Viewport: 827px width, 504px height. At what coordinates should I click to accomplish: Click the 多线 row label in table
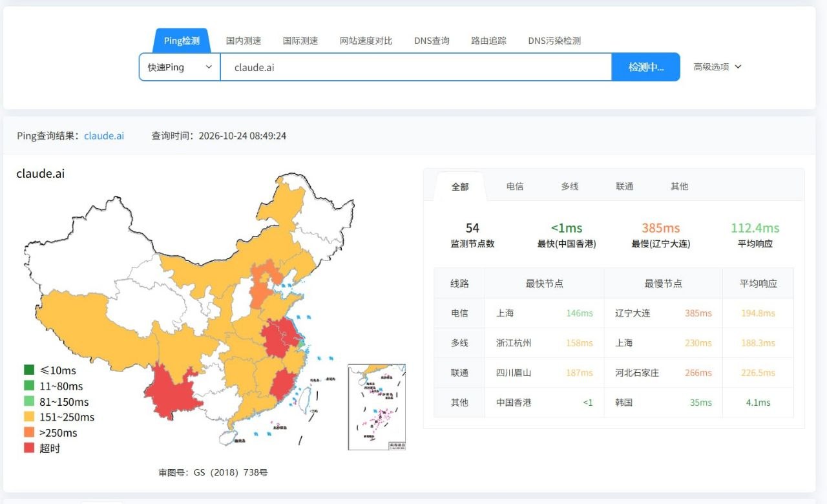point(459,342)
